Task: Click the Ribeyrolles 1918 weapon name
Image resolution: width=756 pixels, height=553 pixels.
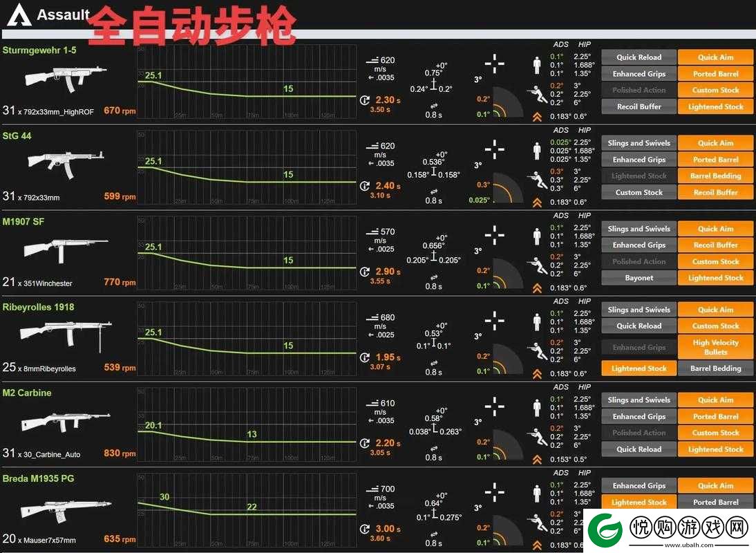Action: [x=39, y=307]
